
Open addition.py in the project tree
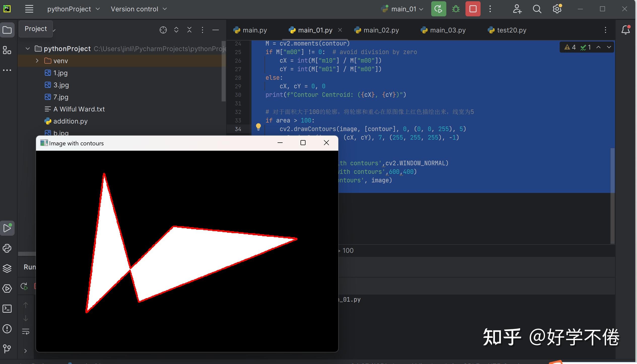(x=70, y=121)
